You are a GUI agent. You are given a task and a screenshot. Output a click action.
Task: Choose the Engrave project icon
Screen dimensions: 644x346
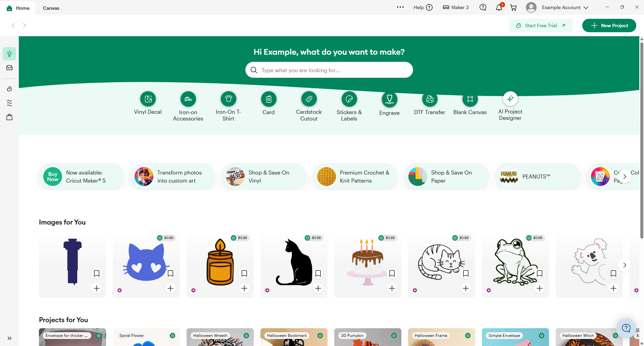pyautogui.click(x=390, y=99)
